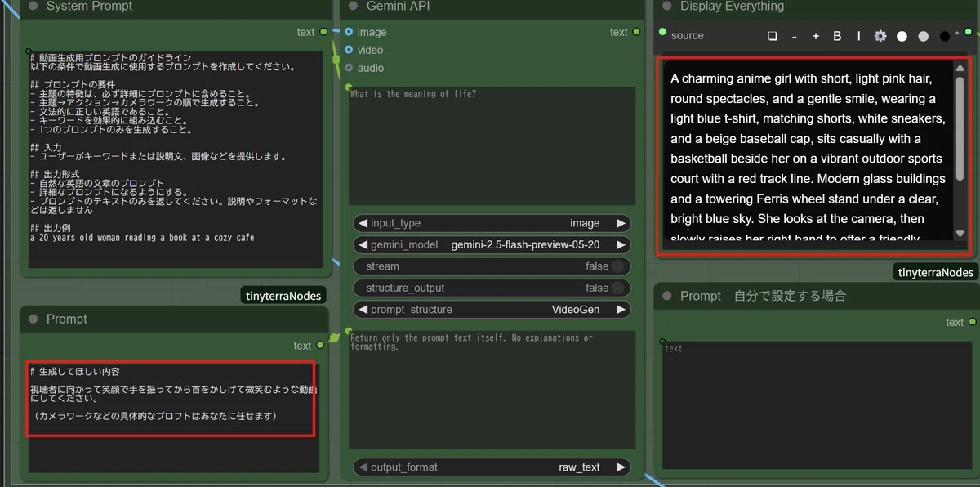Click the audio input port on Gemini API

(x=349, y=68)
